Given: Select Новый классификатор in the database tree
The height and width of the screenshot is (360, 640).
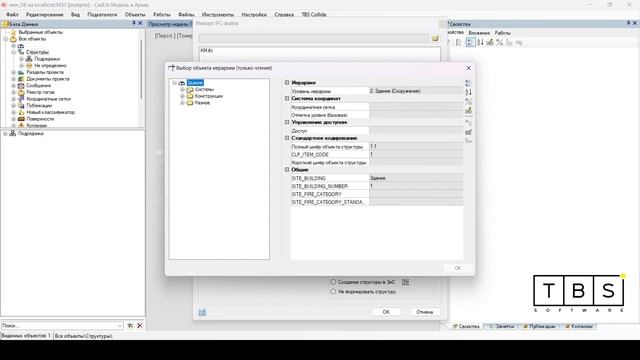Looking at the screenshot, I should [51, 112].
